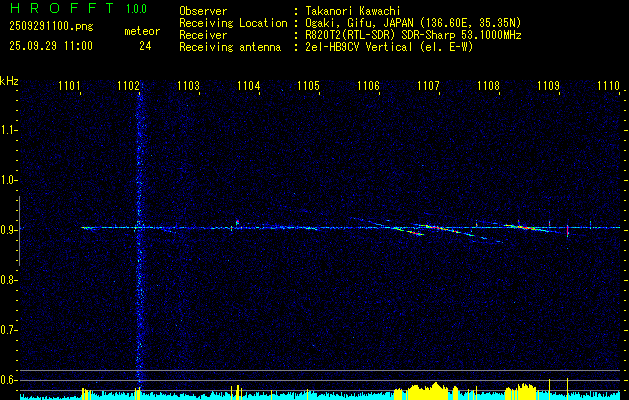
Task: Select the filename 2509291100.png
Action: [51, 26]
